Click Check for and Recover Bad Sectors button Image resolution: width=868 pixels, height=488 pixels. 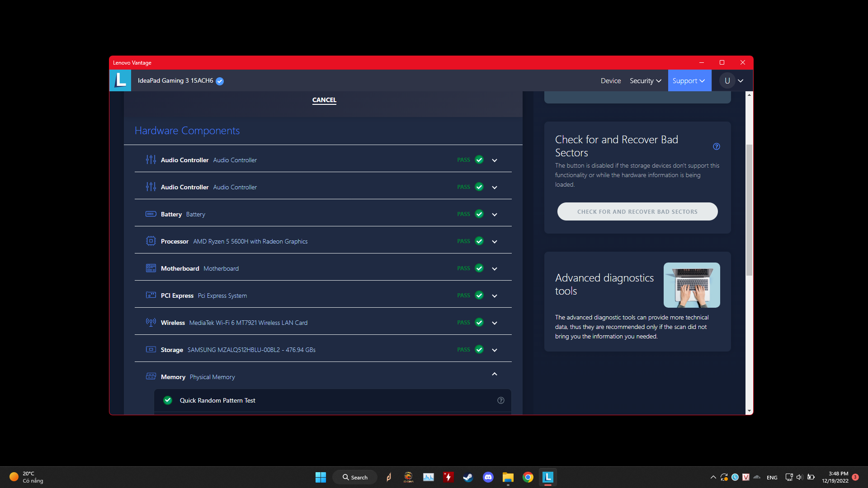637,211
